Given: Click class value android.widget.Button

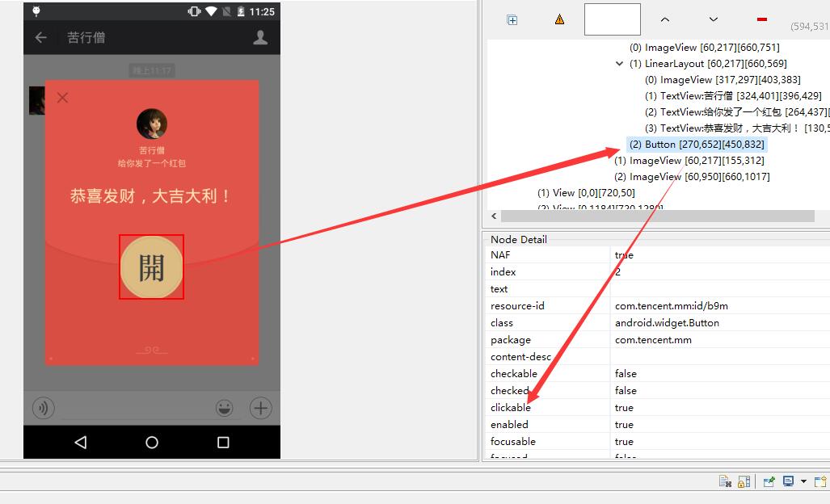Looking at the screenshot, I should (x=667, y=322).
